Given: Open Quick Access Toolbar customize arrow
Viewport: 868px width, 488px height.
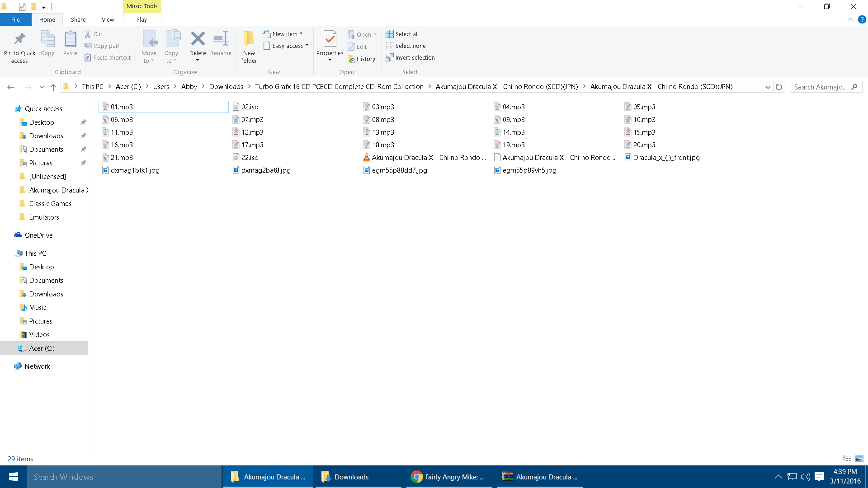Looking at the screenshot, I should 43,7.
